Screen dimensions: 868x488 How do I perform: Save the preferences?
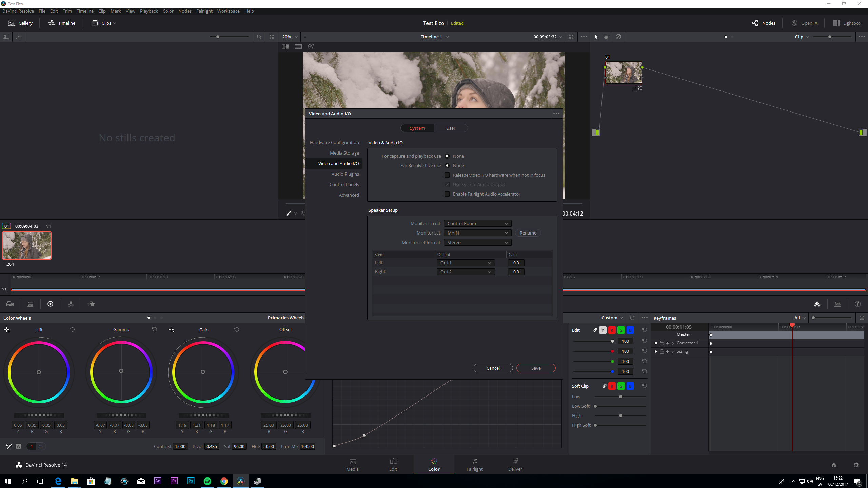536,368
